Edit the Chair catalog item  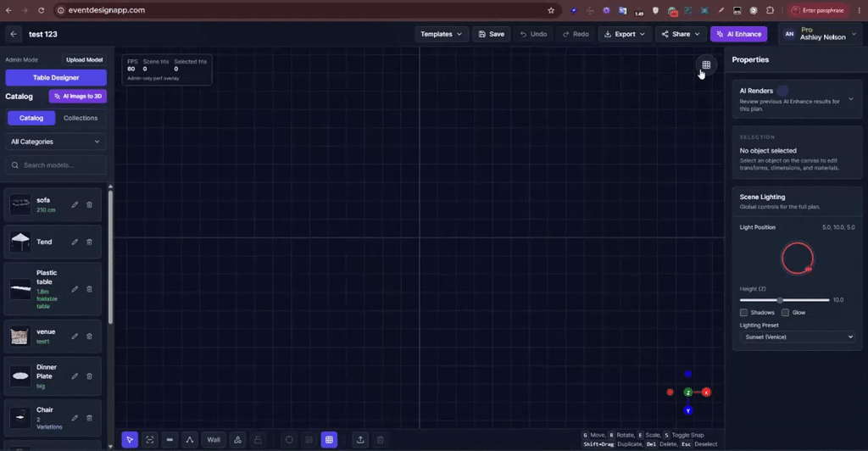click(x=75, y=418)
